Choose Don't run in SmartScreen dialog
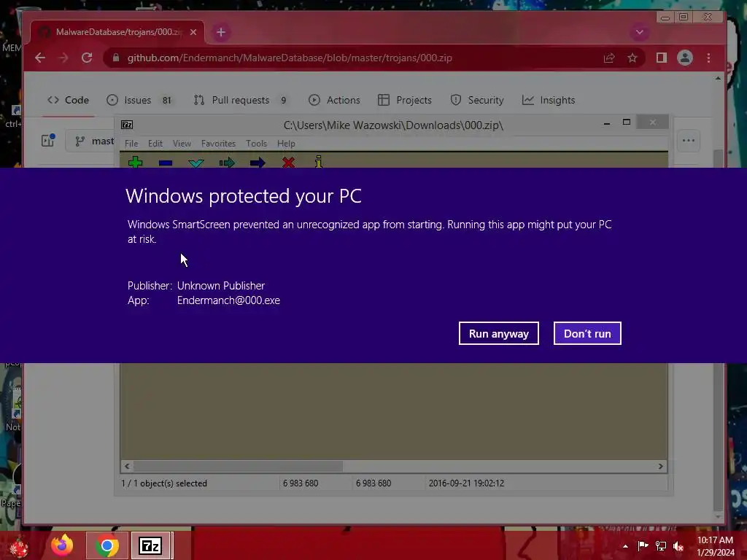 tap(587, 333)
